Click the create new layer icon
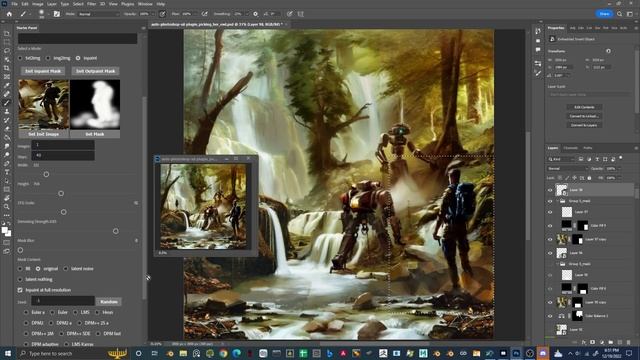640x360 pixels. [x=620, y=342]
